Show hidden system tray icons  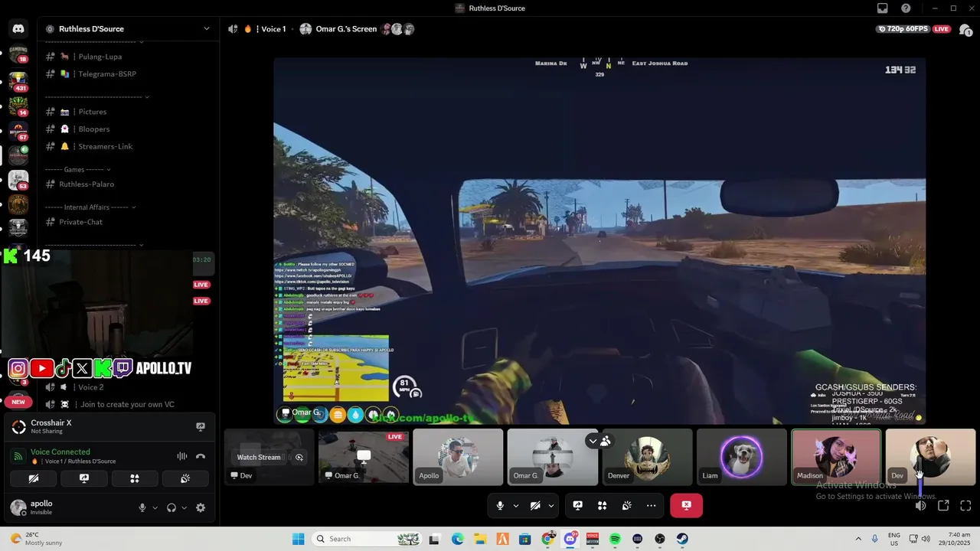click(857, 539)
